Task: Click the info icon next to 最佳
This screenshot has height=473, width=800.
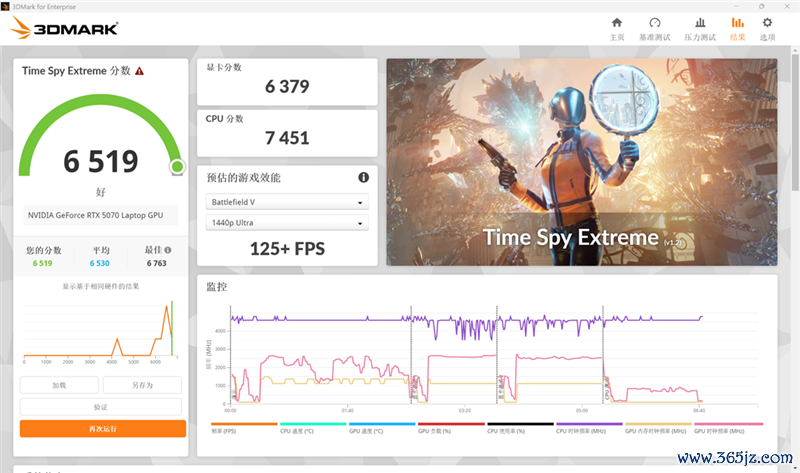Action: coord(168,250)
